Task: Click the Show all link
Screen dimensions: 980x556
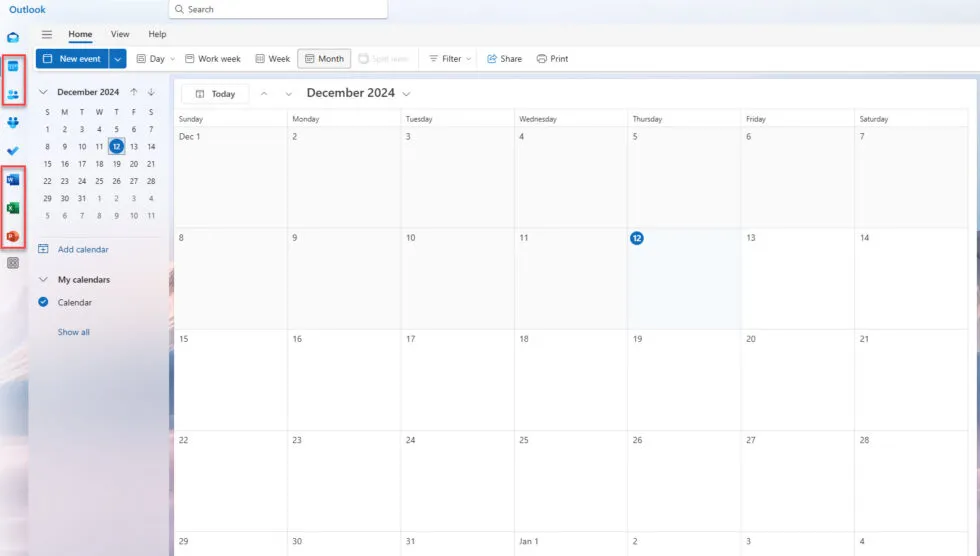Action: (74, 332)
